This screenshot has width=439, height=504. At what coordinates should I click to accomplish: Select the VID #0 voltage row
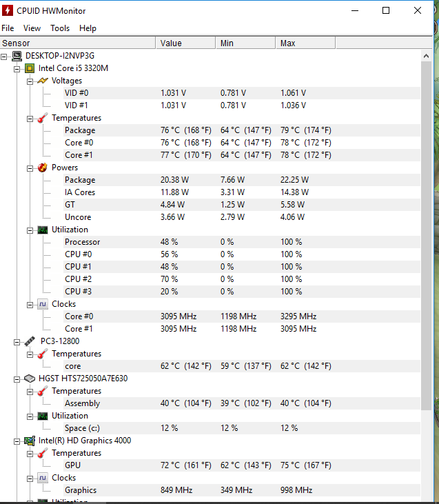242,93
